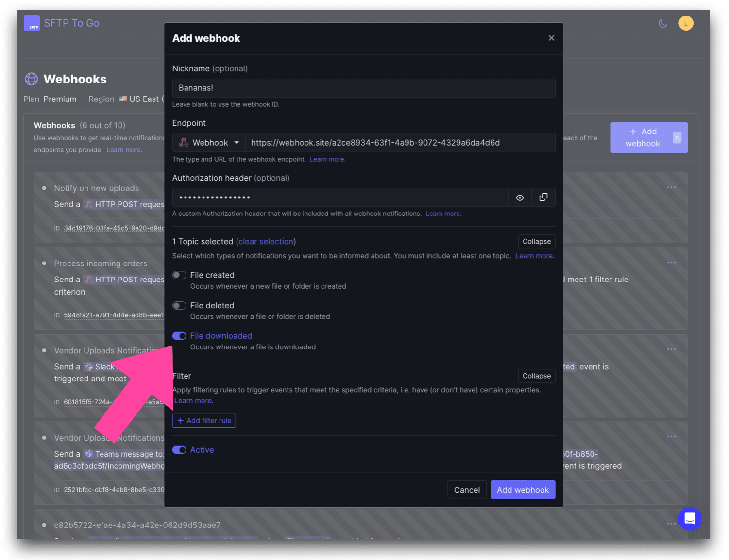Open the options menu for Process incoming orders
Viewport: 729px width, 560px height.
(672, 262)
